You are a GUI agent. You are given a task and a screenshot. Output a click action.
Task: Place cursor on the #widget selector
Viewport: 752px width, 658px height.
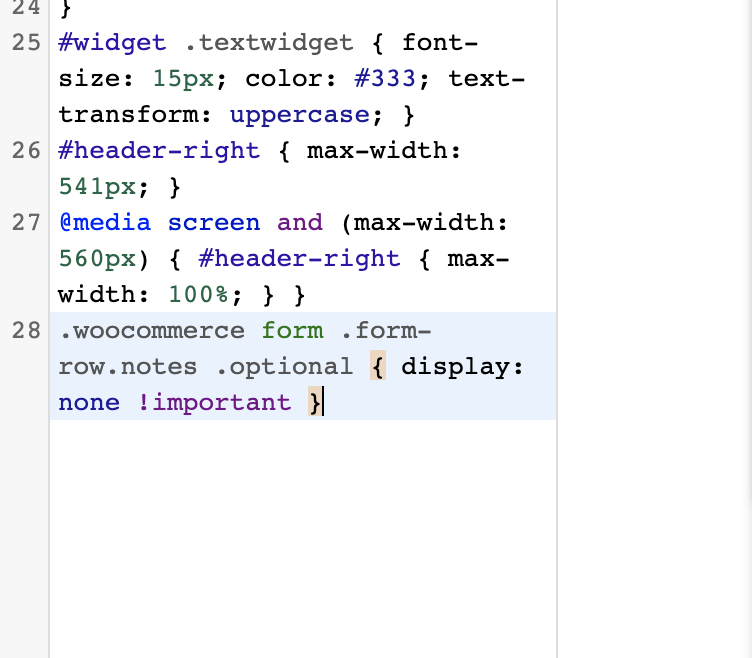click(112, 43)
